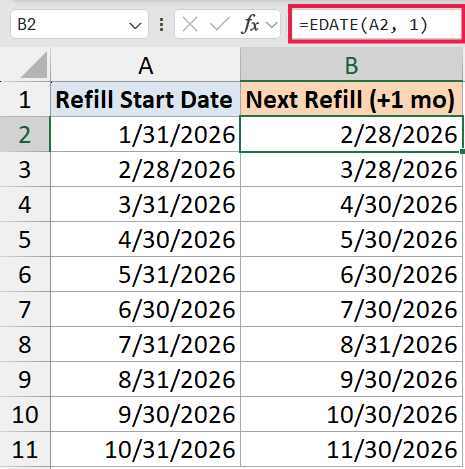The image size is (465, 469).
Task: Select row 4 header
Action: pos(25,204)
